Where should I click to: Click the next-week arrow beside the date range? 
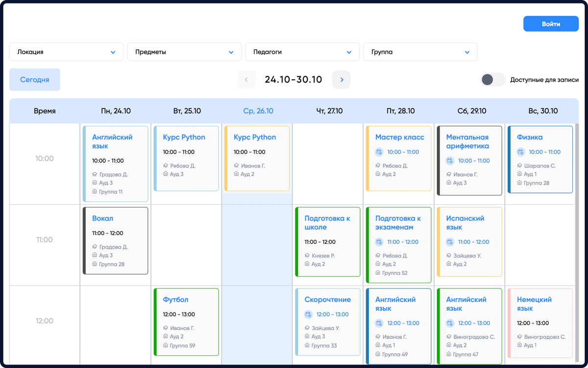[341, 79]
